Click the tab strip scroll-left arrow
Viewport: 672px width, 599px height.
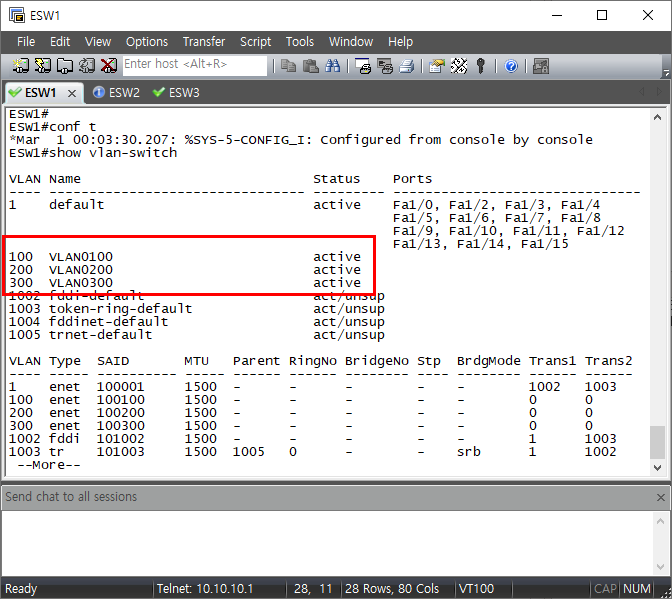pos(642,92)
